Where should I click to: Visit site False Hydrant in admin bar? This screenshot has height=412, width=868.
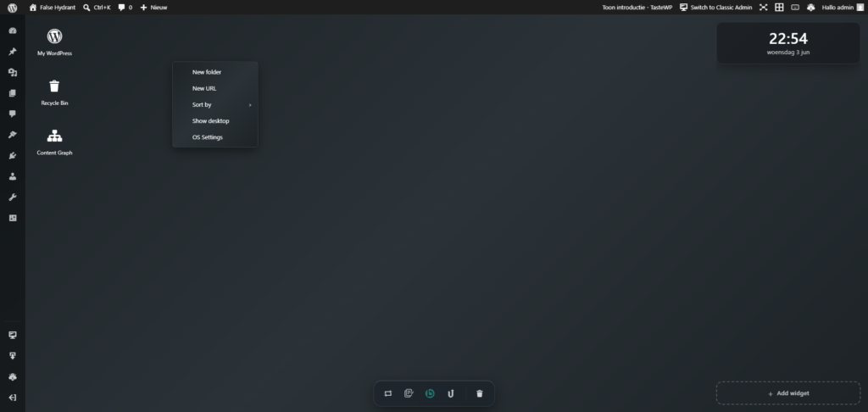[x=52, y=7]
